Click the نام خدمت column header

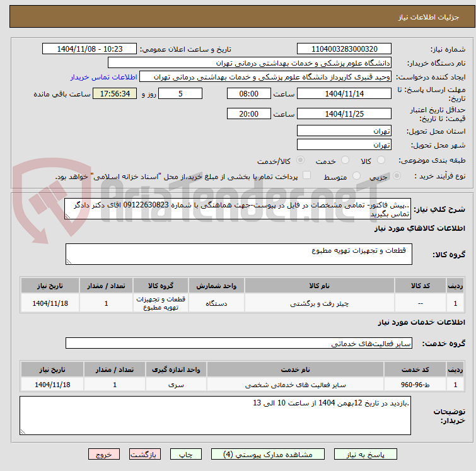[x=296, y=369]
